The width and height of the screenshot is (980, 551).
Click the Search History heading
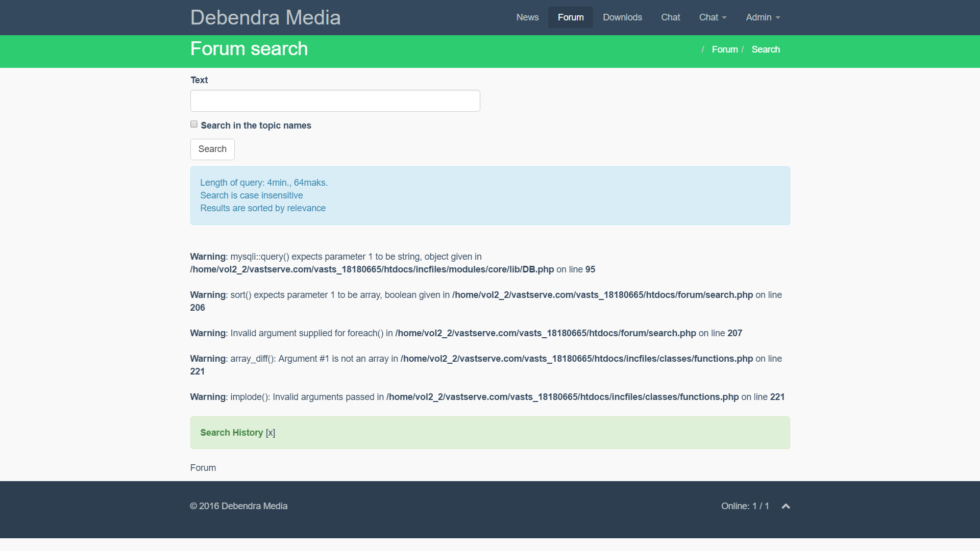[x=232, y=433]
